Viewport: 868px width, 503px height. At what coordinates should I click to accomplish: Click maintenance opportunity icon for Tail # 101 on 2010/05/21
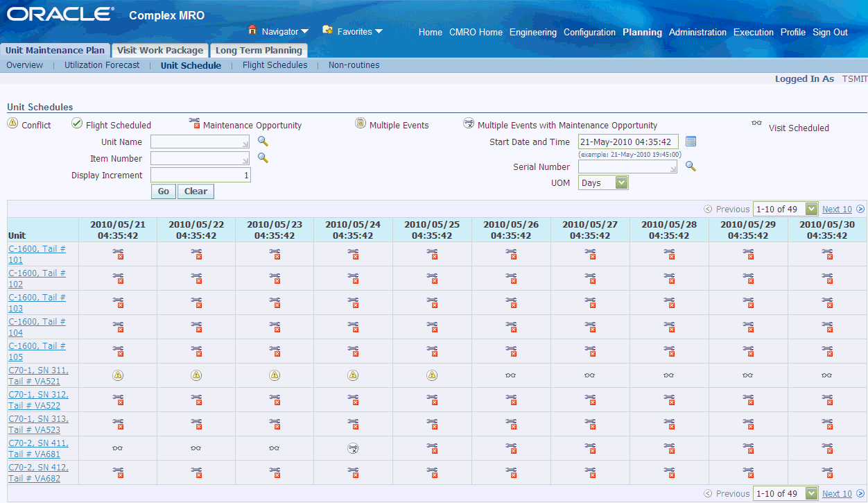pos(118,255)
